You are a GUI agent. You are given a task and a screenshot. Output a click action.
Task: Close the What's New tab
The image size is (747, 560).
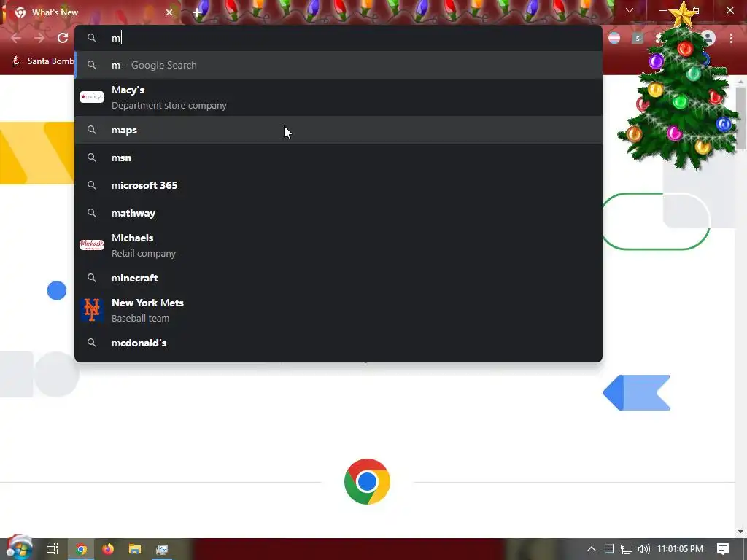point(169,12)
